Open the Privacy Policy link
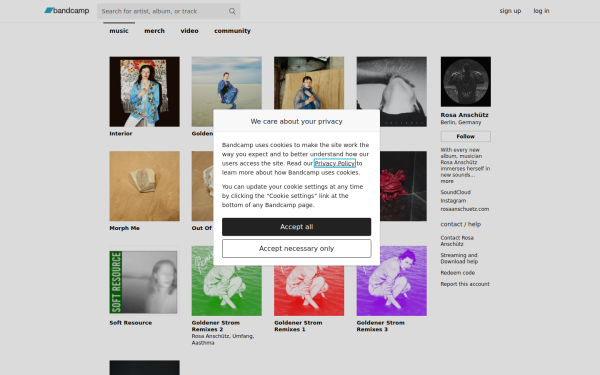Image resolution: width=600 pixels, height=375 pixels. 335,163
